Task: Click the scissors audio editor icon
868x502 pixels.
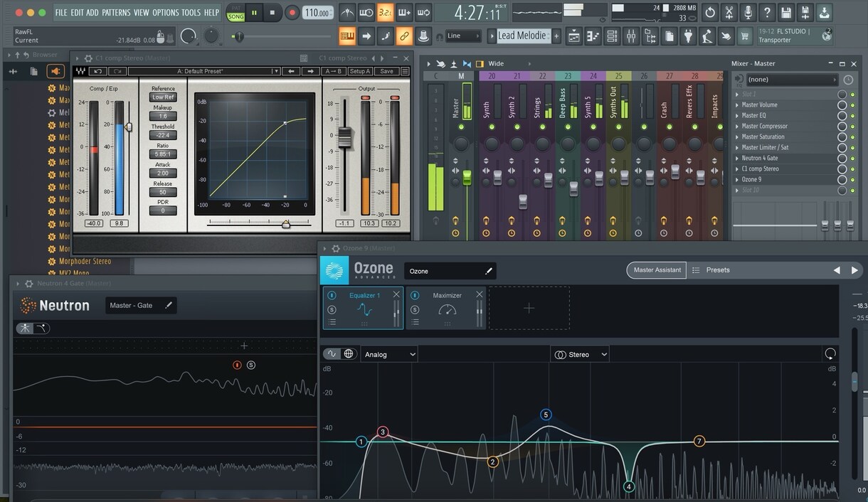Action: 729,12
